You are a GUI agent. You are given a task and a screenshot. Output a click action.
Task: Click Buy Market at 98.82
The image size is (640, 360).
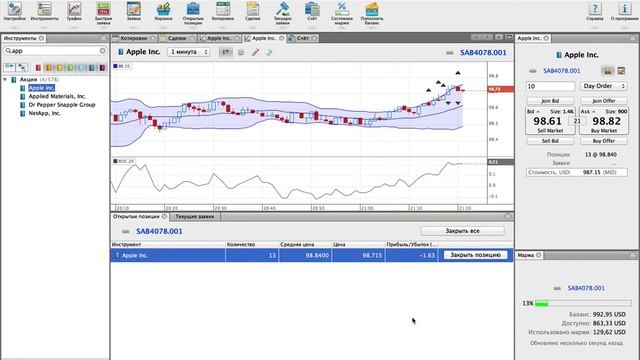point(604,121)
